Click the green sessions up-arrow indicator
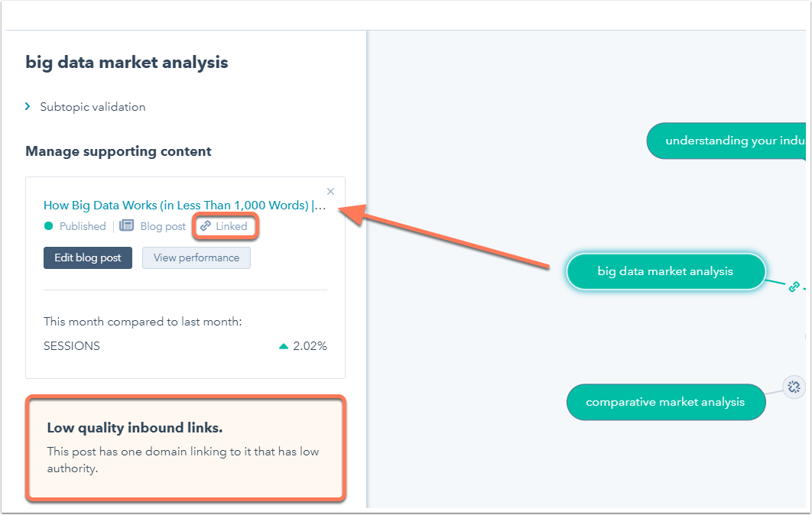The image size is (812, 515). [283, 346]
